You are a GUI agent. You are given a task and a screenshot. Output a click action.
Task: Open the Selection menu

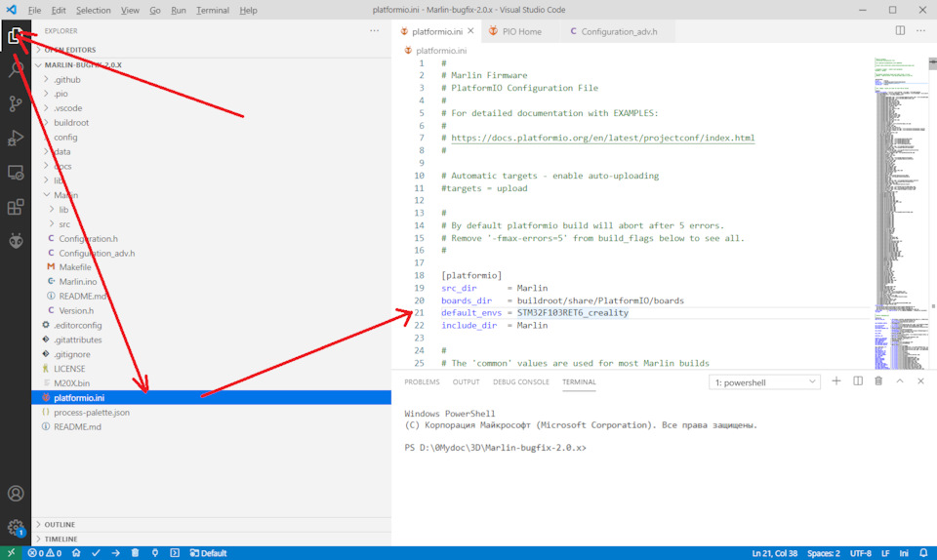click(x=94, y=10)
